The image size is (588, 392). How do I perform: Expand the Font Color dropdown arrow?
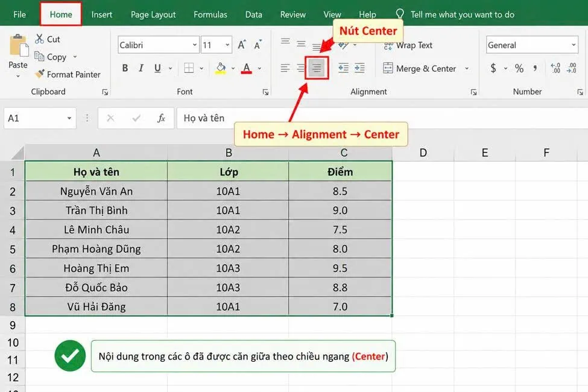pos(259,68)
